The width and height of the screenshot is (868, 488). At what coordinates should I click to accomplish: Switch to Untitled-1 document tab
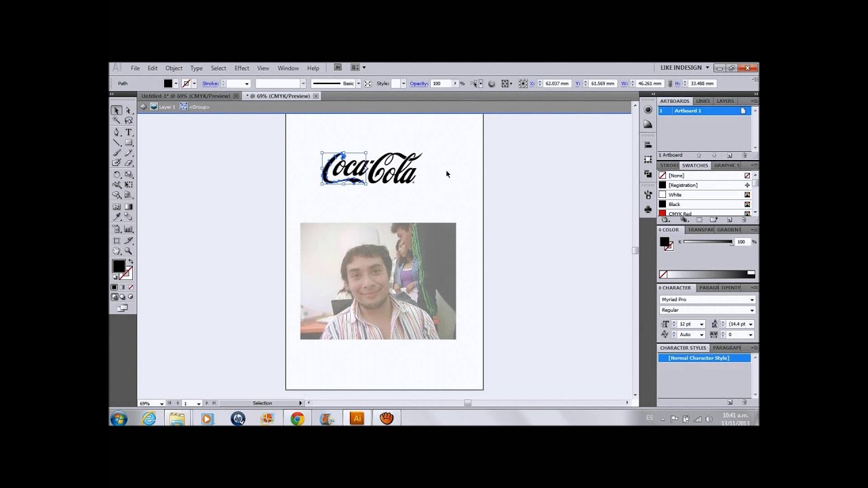(186, 96)
